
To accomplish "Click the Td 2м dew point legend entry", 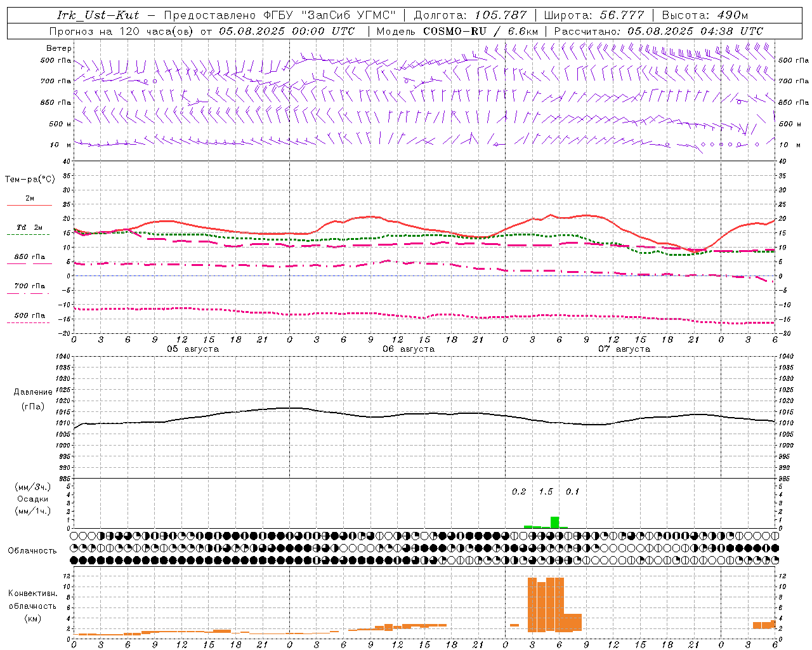I will (x=30, y=227).
